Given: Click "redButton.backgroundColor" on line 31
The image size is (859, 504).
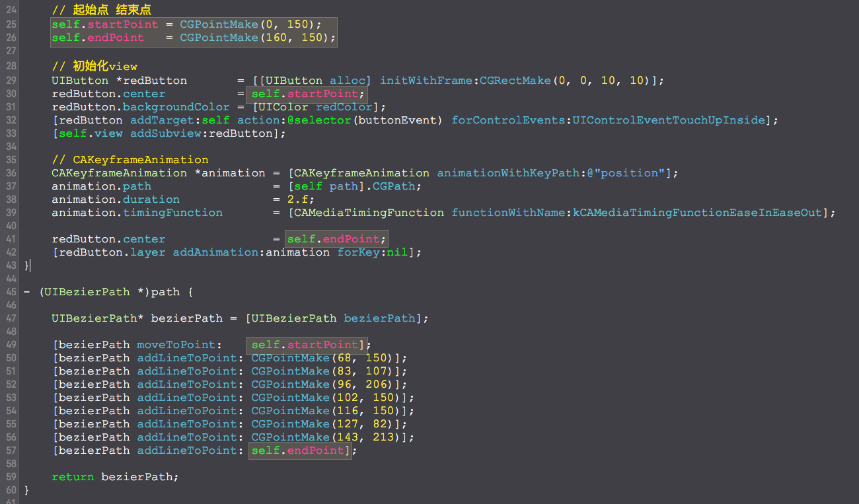Looking at the screenshot, I should tap(141, 107).
